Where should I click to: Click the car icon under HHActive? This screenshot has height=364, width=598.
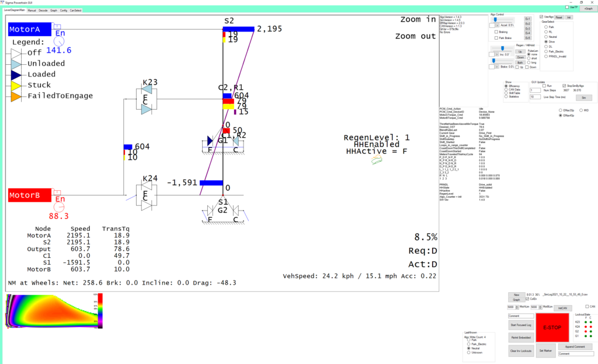[x=377, y=160]
